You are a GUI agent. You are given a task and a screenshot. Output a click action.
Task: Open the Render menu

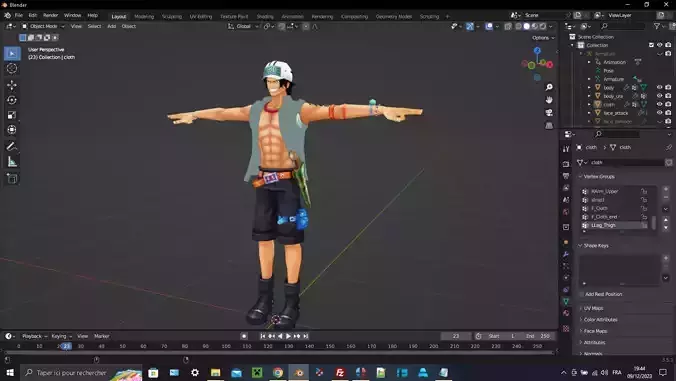pyautogui.click(x=50, y=16)
